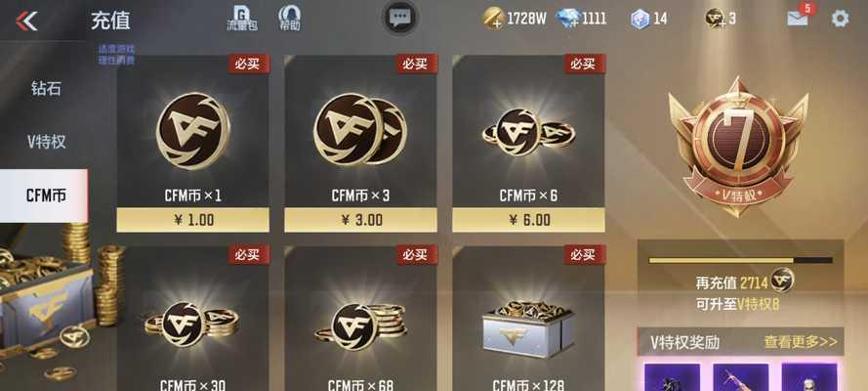The image size is (868, 391).
Task: Open the chat bubble icon
Action: pos(399,18)
